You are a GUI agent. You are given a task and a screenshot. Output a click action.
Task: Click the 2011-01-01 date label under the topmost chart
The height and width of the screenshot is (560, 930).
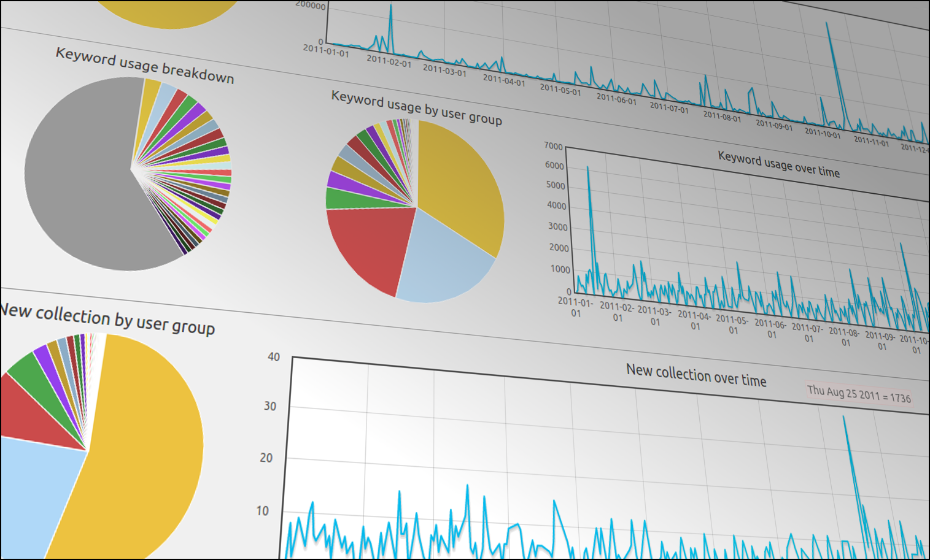(326, 50)
